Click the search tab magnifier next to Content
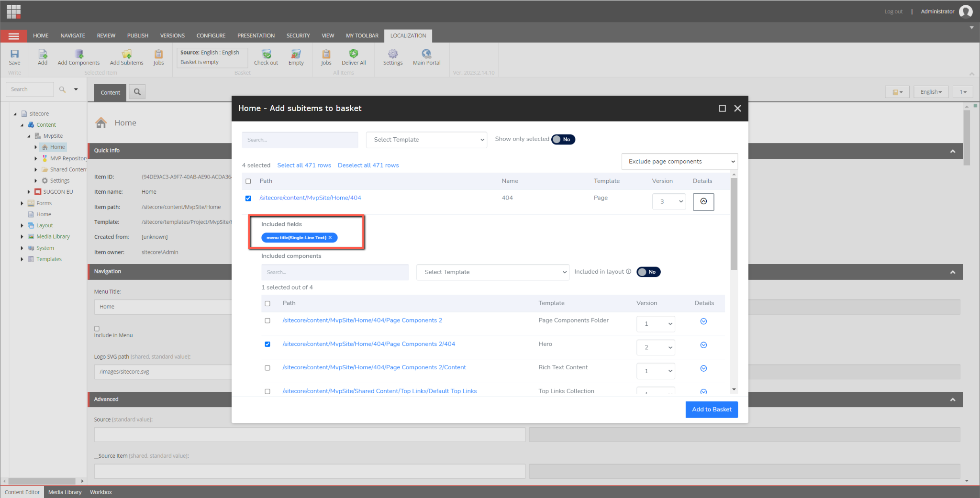Viewport: 980px width, 498px height. click(137, 92)
